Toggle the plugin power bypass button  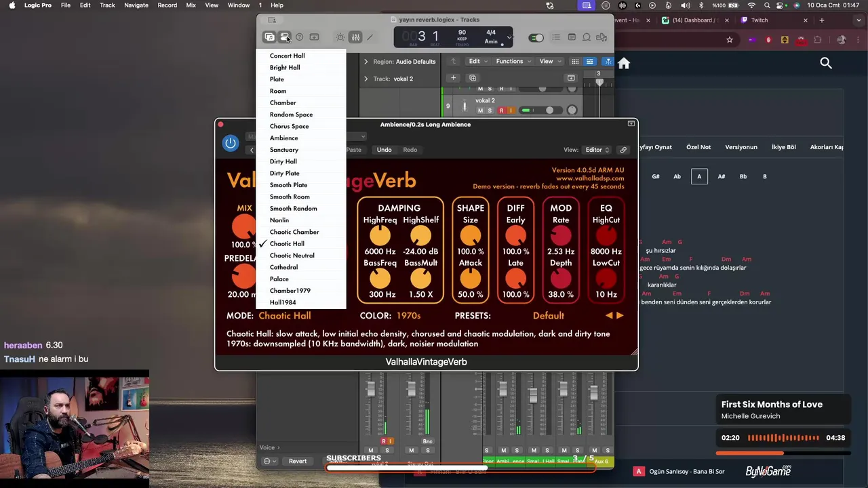[x=231, y=143]
